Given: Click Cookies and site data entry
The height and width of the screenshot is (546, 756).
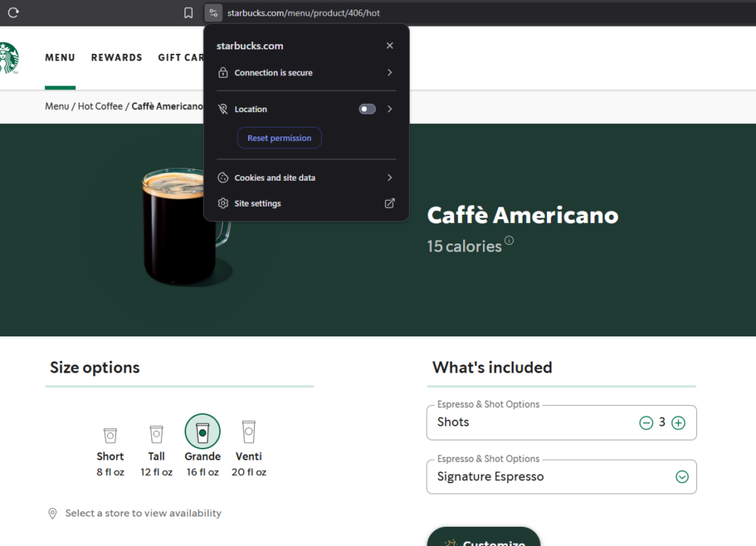Looking at the screenshot, I should 306,178.
